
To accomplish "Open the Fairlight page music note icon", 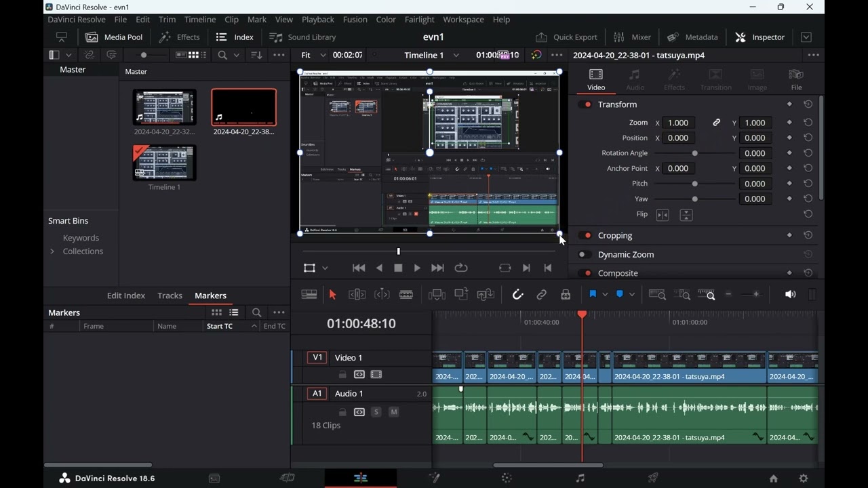I will click(580, 478).
